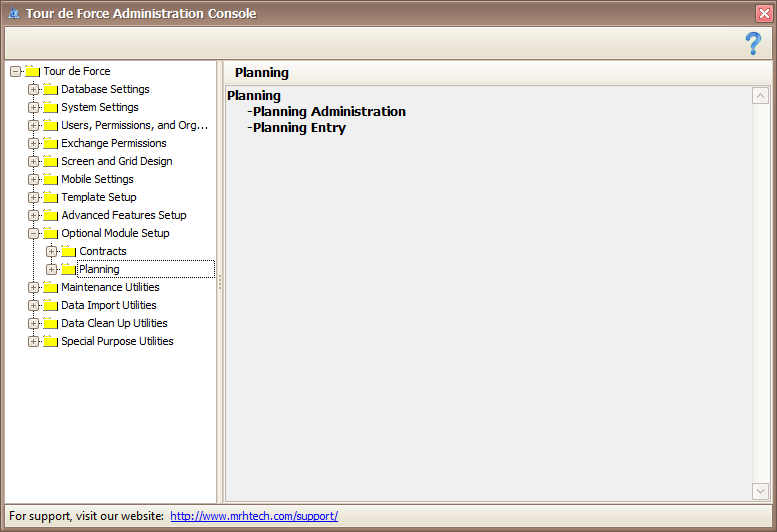Expand the System Settings node
This screenshot has width=777, height=532.
pos(33,107)
